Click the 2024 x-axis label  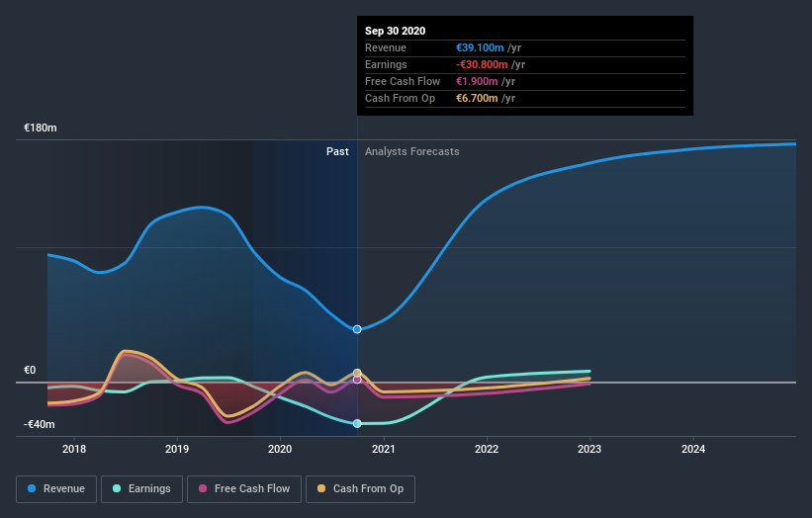(x=693, y=449)
